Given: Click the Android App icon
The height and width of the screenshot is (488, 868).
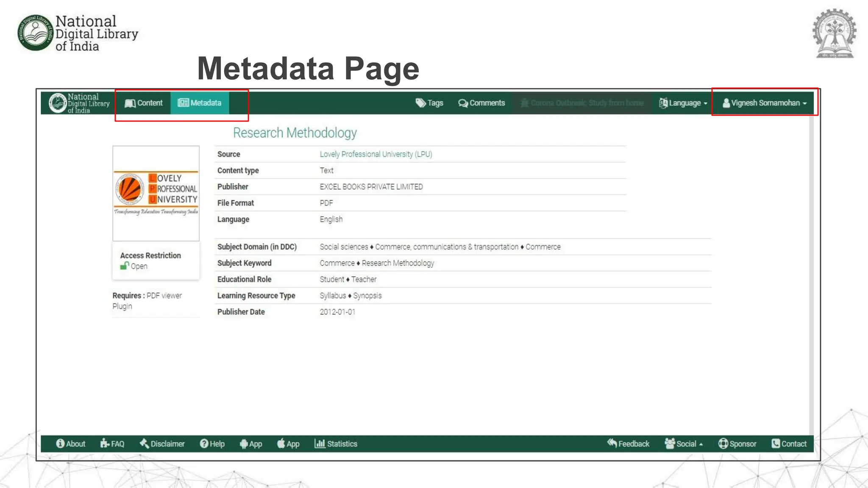Looking at the screenshot, I should pyautogui.click(x=244, y=444).
